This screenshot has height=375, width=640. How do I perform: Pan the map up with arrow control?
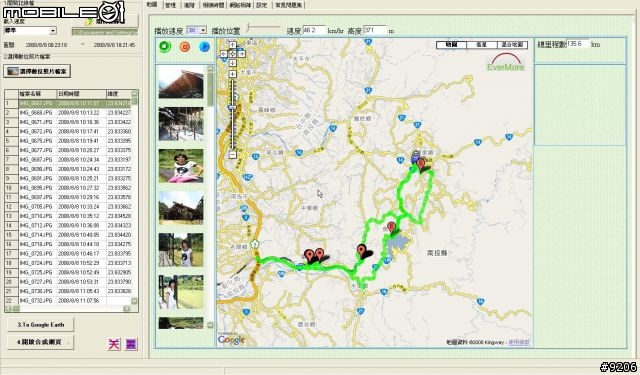click(233, 45)
